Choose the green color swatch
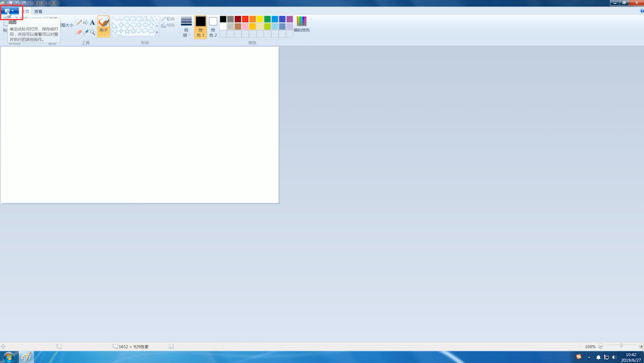 [x=268, y=19]
